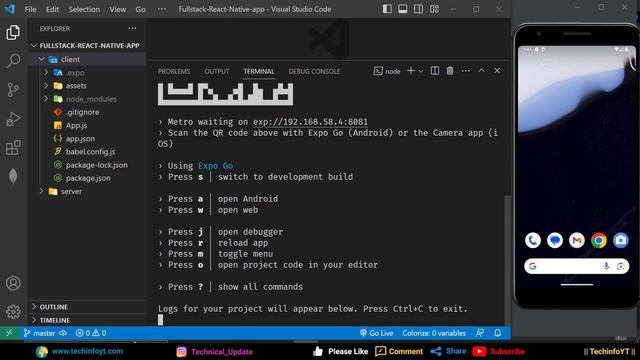This screenshot has height=360, width=640.
Task: Tap Google voice search microphone on emulator
Action: pyautogui.click(x=607, y=266)
